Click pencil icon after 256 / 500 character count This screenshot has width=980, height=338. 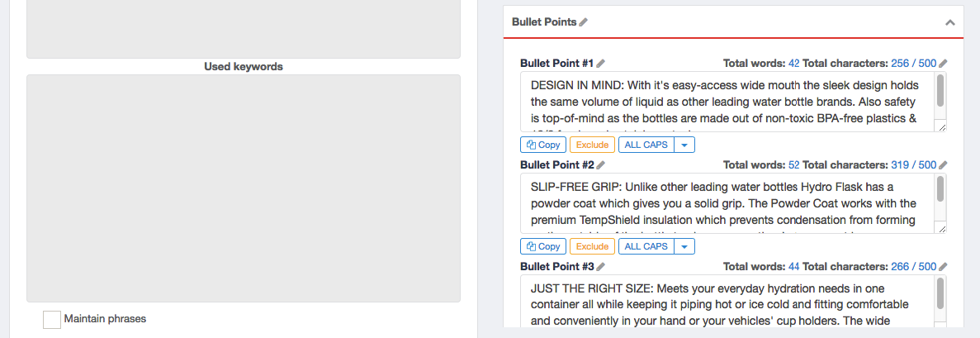pyautogui.click(x=943, y=64)
